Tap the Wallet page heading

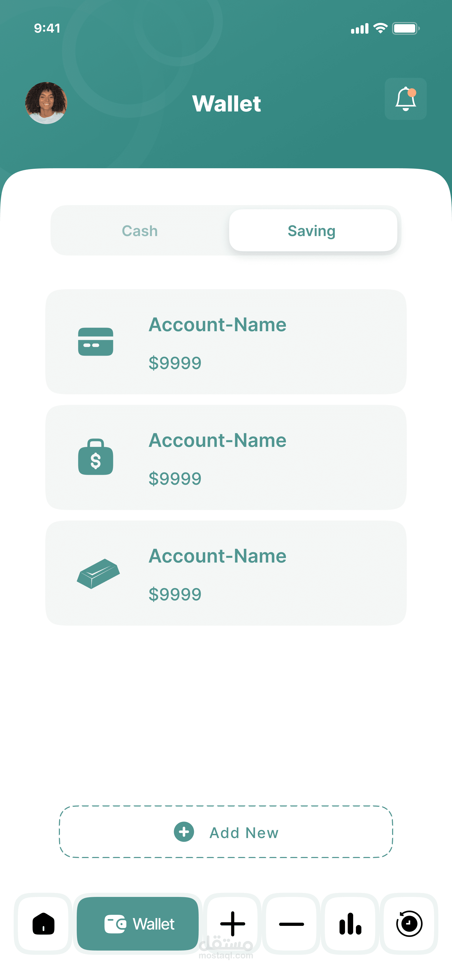point(226,104)
